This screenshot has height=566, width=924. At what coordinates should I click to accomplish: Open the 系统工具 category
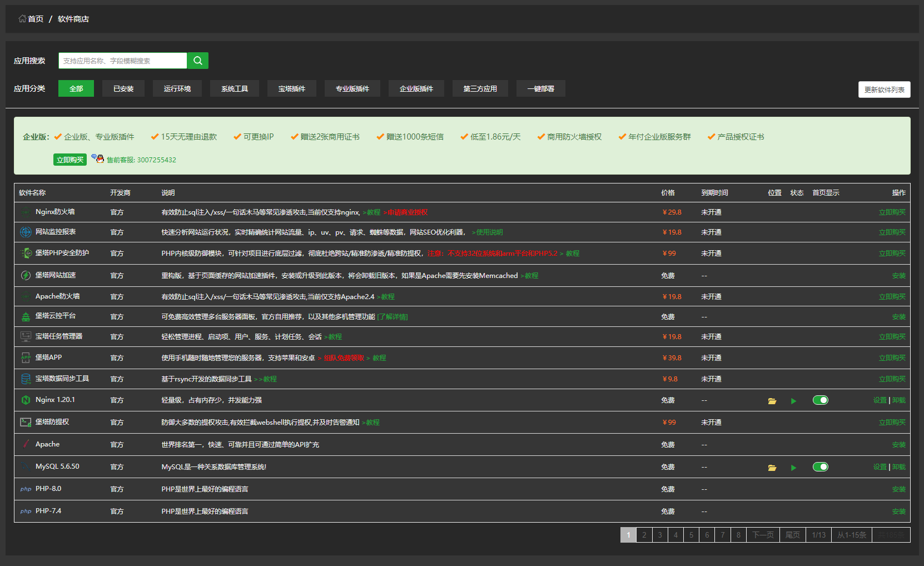235,88
